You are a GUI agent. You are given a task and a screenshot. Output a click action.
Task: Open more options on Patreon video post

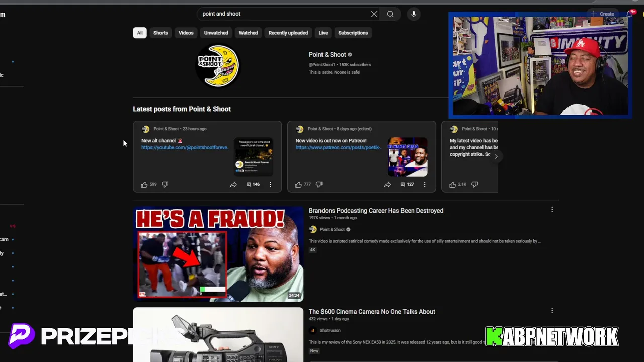point(425,185)
